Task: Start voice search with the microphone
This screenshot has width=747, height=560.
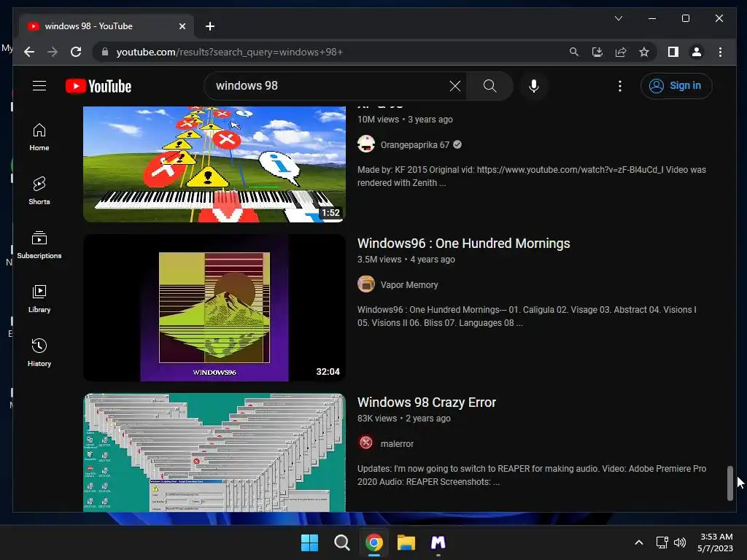Action: point(533,86)
